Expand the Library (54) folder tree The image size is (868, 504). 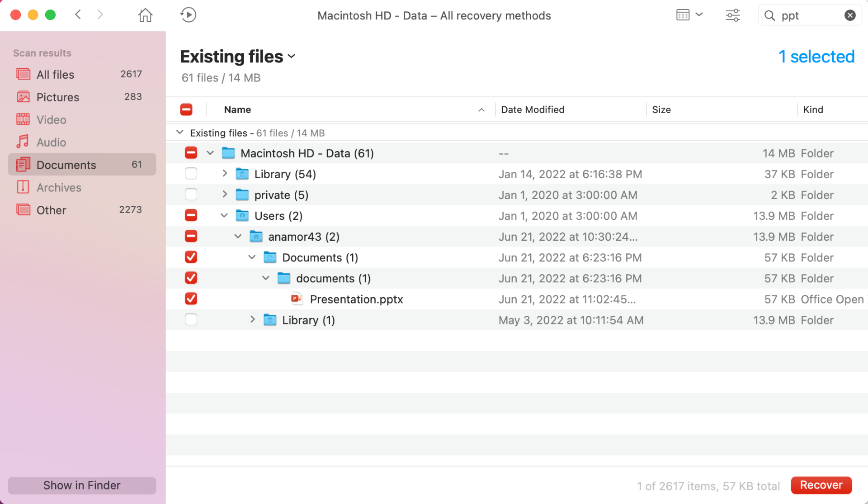224,174
